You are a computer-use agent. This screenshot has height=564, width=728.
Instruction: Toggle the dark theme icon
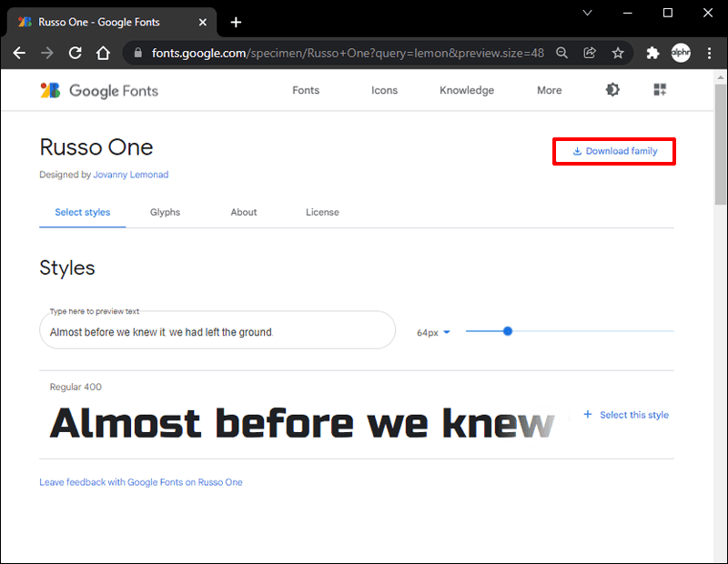point(612,90)
